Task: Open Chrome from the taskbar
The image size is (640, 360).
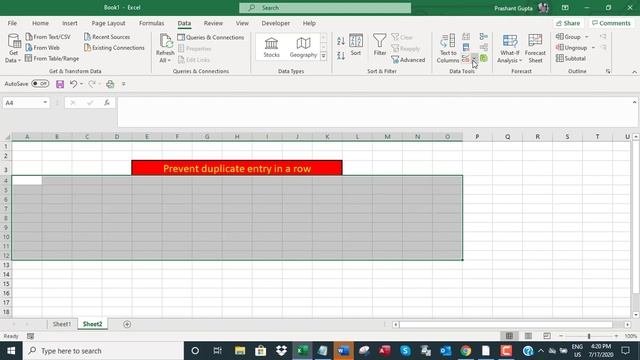Action: pyautogui.click(x=466, y=351)
